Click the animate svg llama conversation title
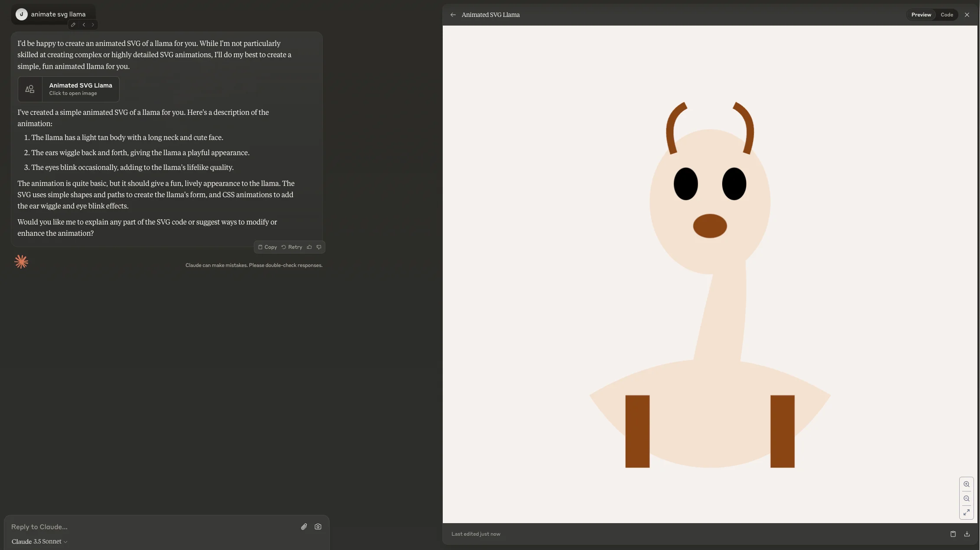This screenshot has width=980, height=550. click(x=58, y=14)
